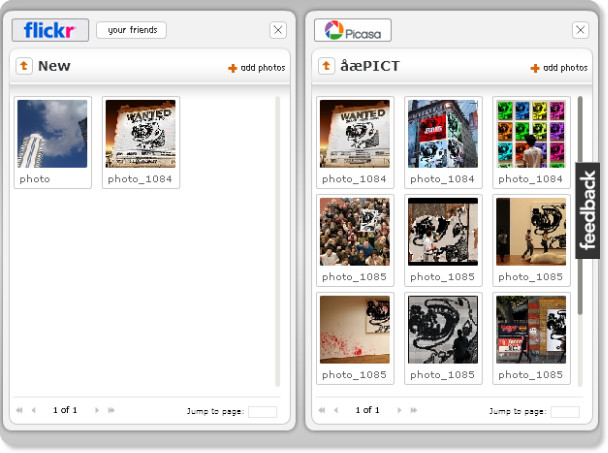Image resolution: width=608 pixels, height=453 pixels.
Task: Close the Picasa panel
Action: 580,30
